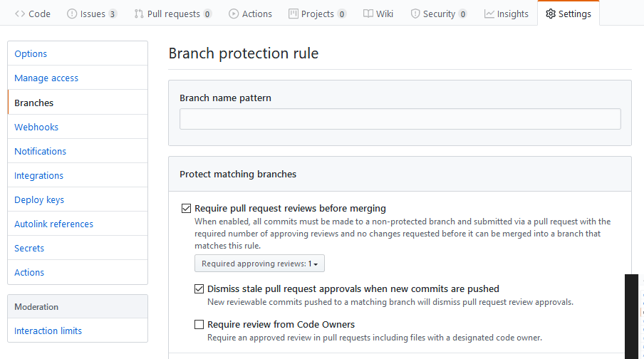Toggle Dismiss stale pull request approvals
This screenshot has height=359, width=644.
pos(199,288)
